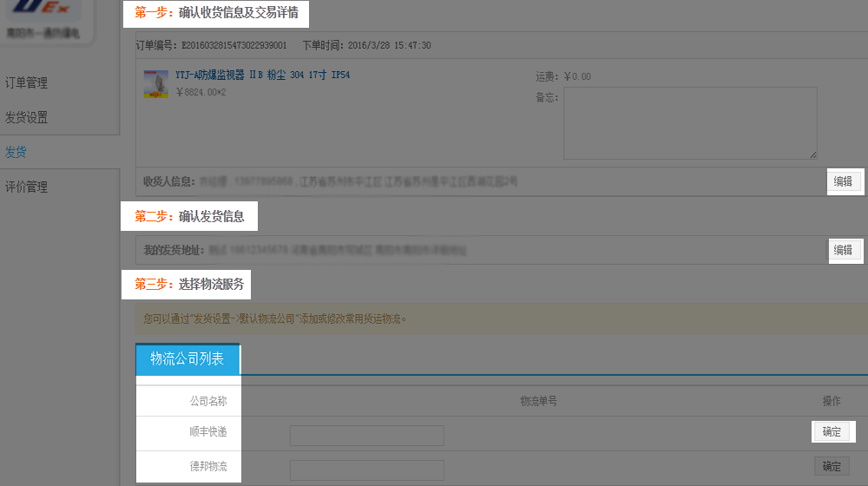
Task: Switch to the 物流公司列表 tab
Action: click(x=187, y=358)
